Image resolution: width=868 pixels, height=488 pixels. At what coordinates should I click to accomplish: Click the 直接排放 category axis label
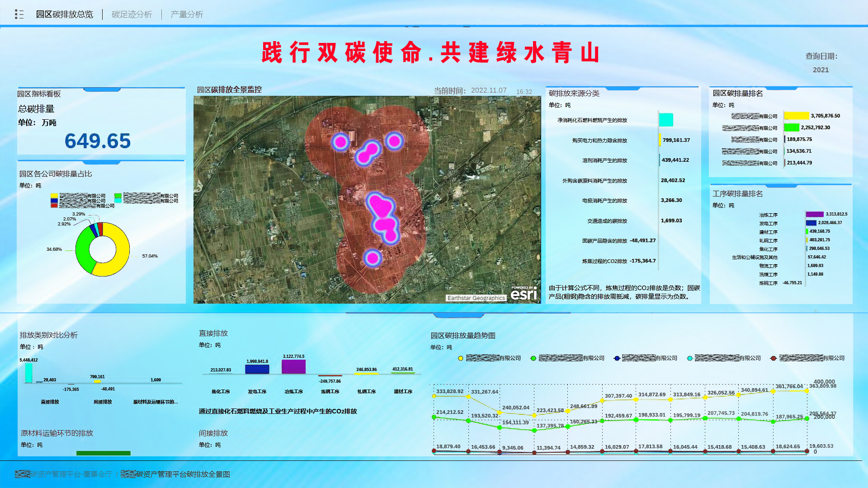click(x=50, y=402)
